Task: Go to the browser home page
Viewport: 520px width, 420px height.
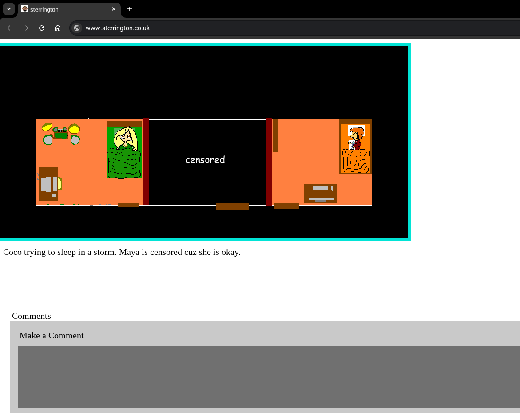Action: (x=58, y=28)
